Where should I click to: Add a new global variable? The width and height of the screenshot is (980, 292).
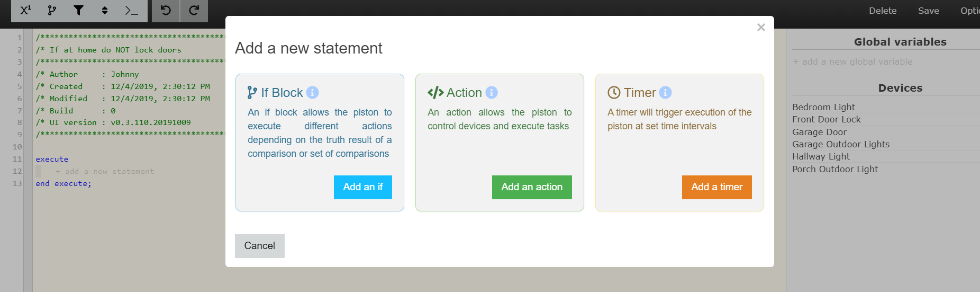point(852,61)
